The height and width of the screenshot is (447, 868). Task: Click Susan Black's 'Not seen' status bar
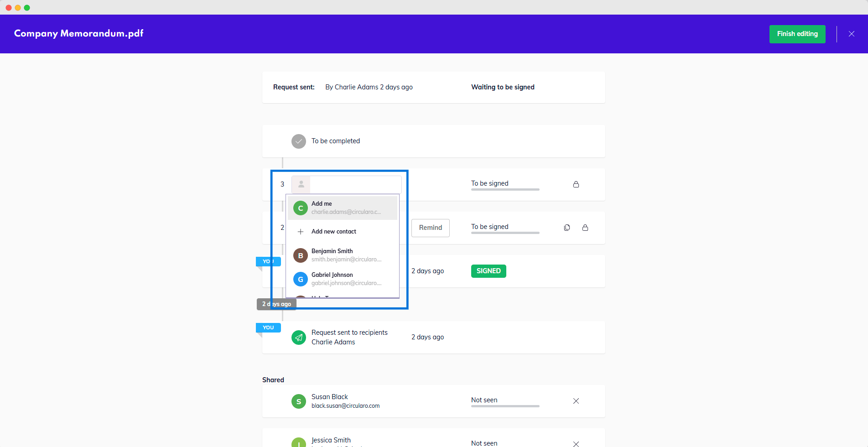click(x=505, y=405)
